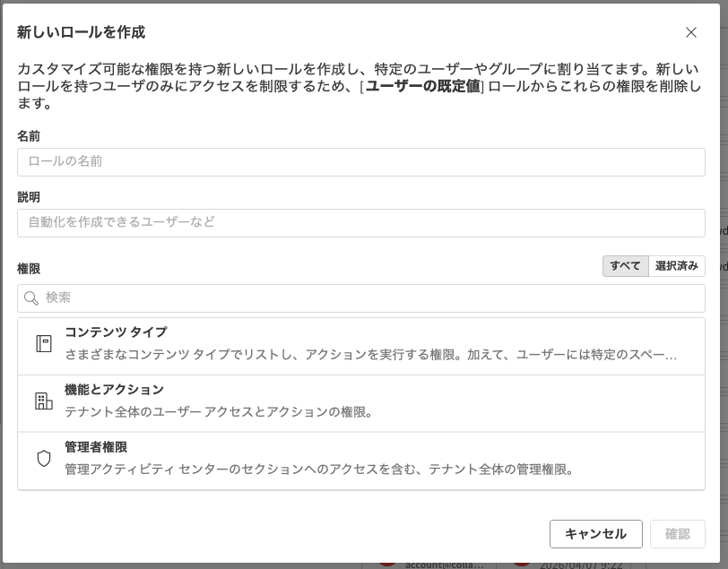Click the 機能とアクション building icon
The width and height of the screenshot is (728, 569).
point(43,401)
